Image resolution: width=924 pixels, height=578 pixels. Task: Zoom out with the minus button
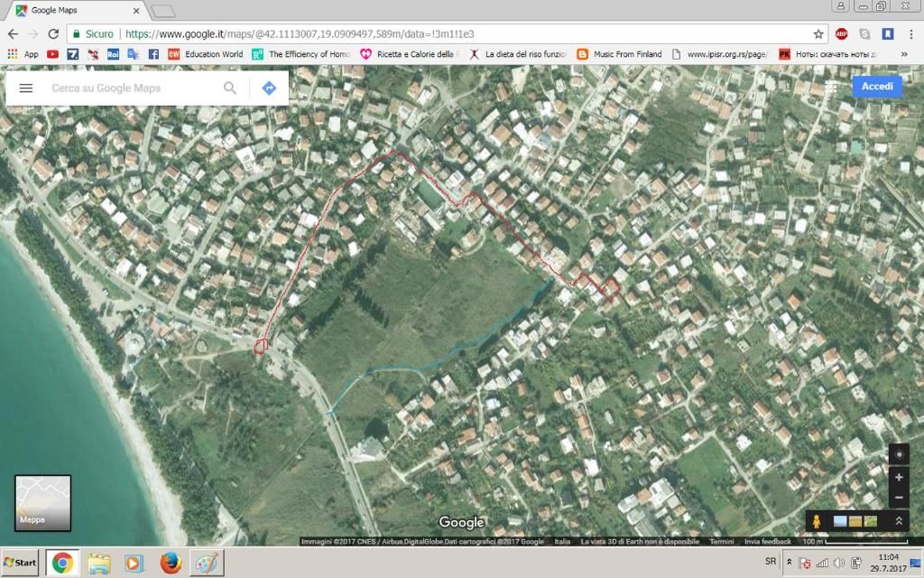pos(899,498)
